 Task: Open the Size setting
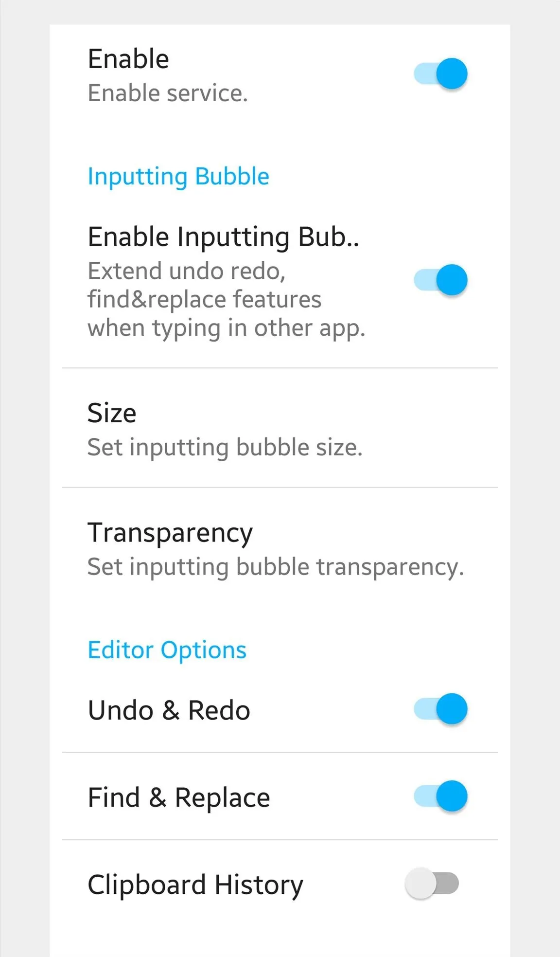pyautogui.click(x=280, y=428)
